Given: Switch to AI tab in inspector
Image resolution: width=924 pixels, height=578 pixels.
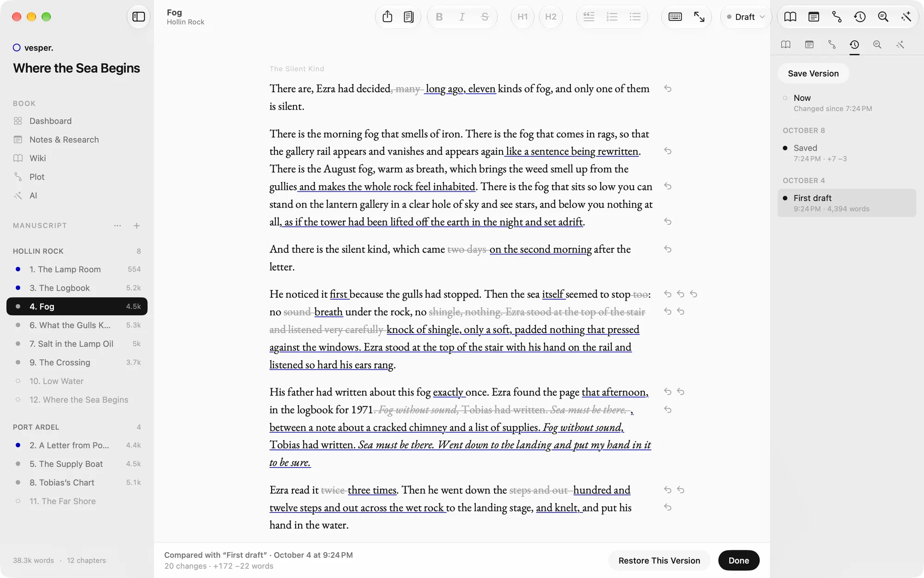Looking at the screenshot, I should point(900,44).
